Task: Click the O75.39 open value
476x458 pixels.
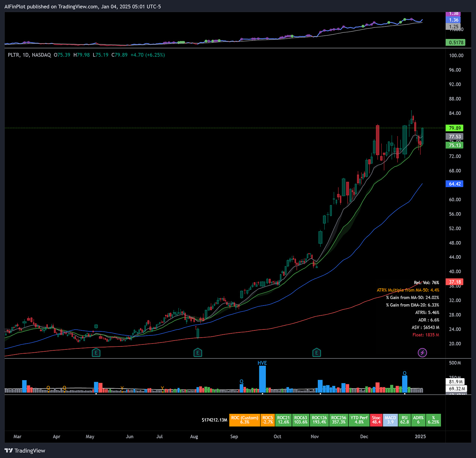Action: point(62,55)
